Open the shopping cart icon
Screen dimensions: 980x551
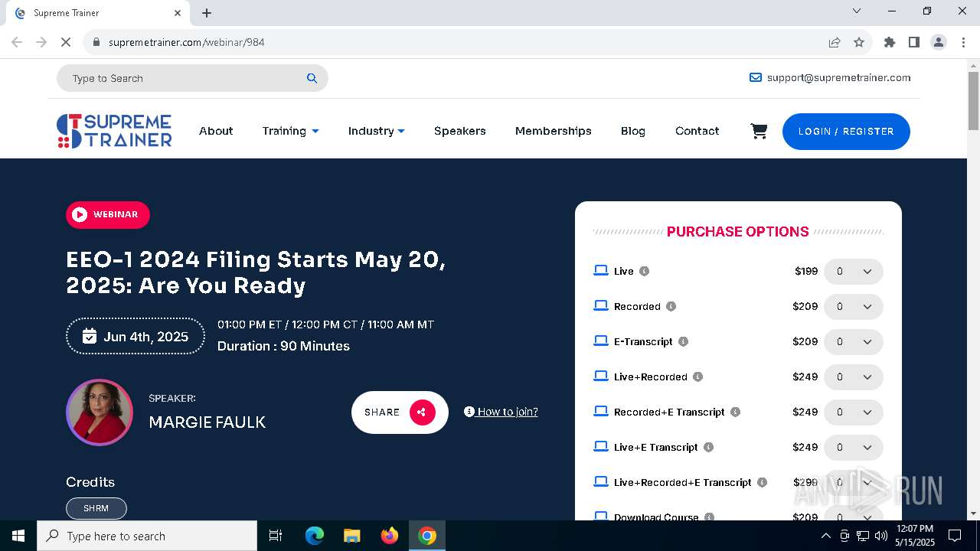point(759,132)
